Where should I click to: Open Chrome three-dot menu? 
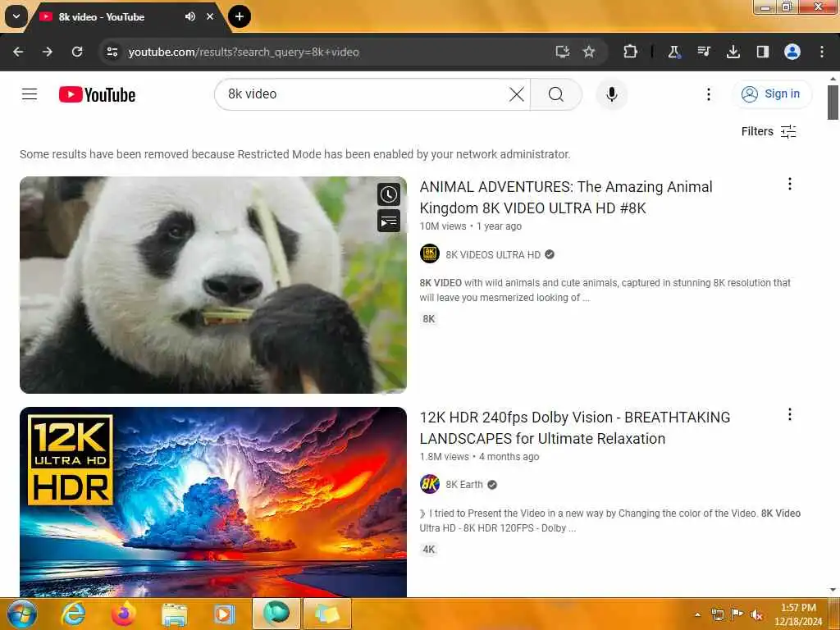coord(821,52)
